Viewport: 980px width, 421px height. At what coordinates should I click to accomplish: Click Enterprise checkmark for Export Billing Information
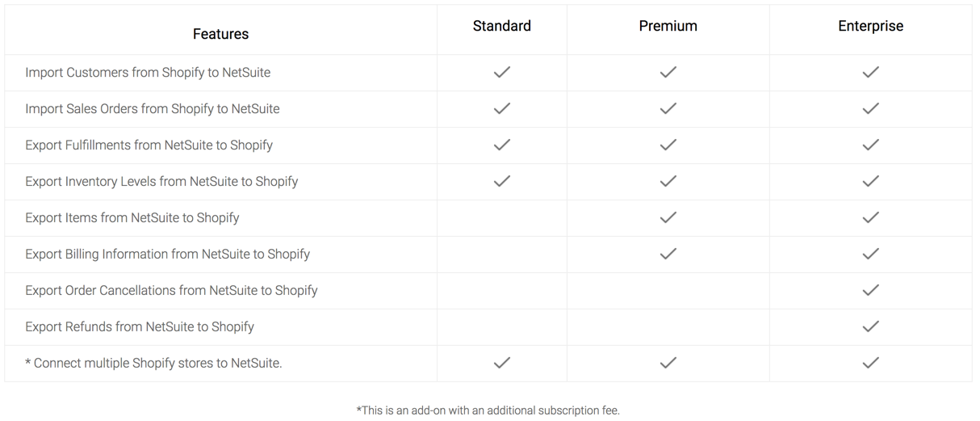(871, 254)
